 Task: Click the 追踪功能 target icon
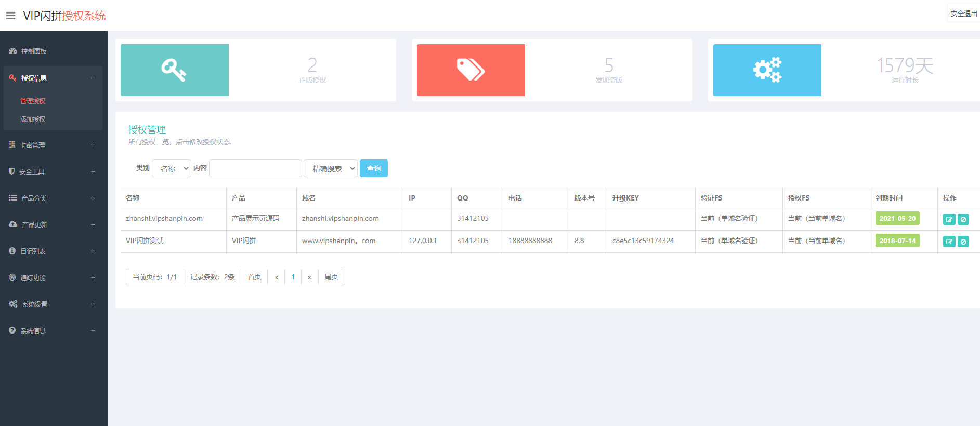click(12, 277)
